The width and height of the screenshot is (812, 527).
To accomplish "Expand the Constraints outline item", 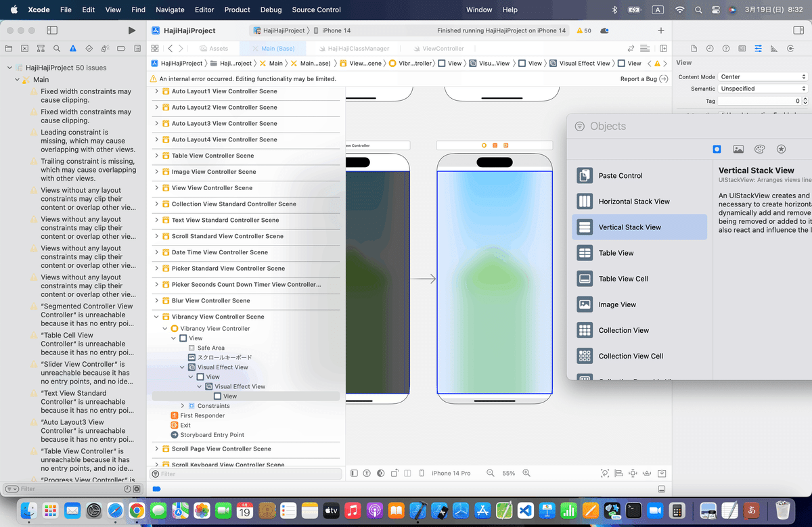I will coord(183,406).
